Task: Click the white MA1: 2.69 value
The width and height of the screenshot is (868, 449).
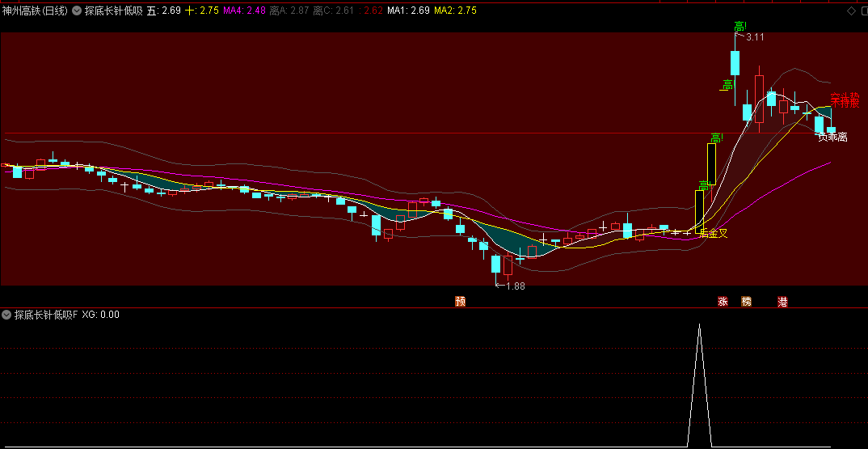Action: 408,11
